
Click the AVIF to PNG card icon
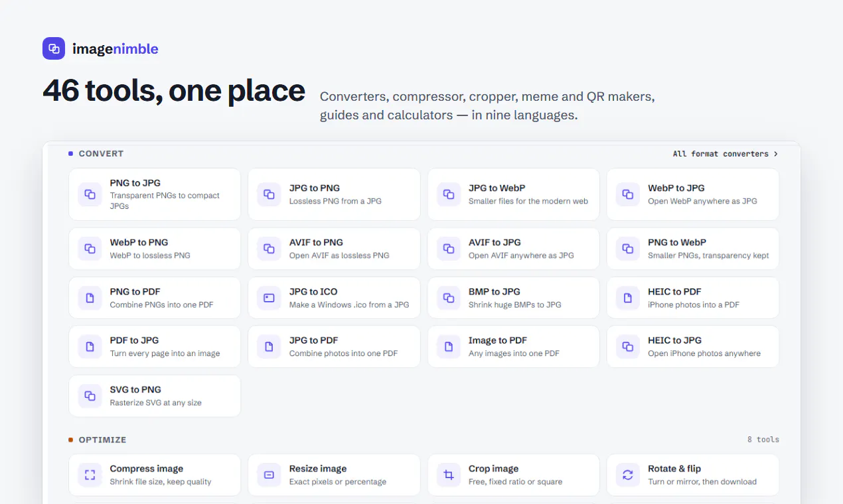click(x=269, y=249)
